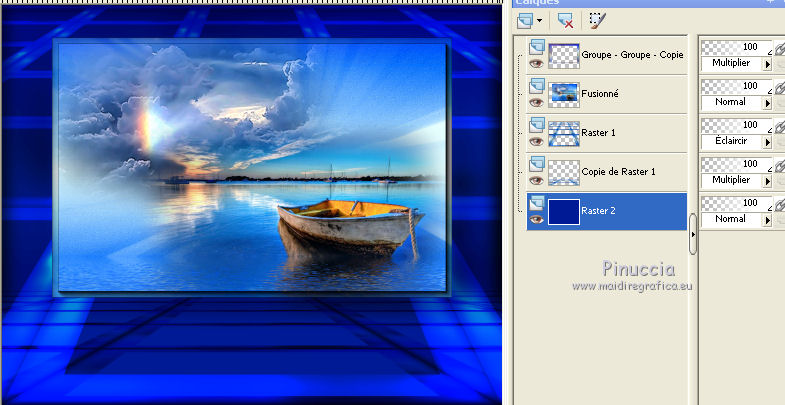The width and height of the screenshot is (785, 405).
Task: Select the Raster 2 layer name
Action: 598,211
